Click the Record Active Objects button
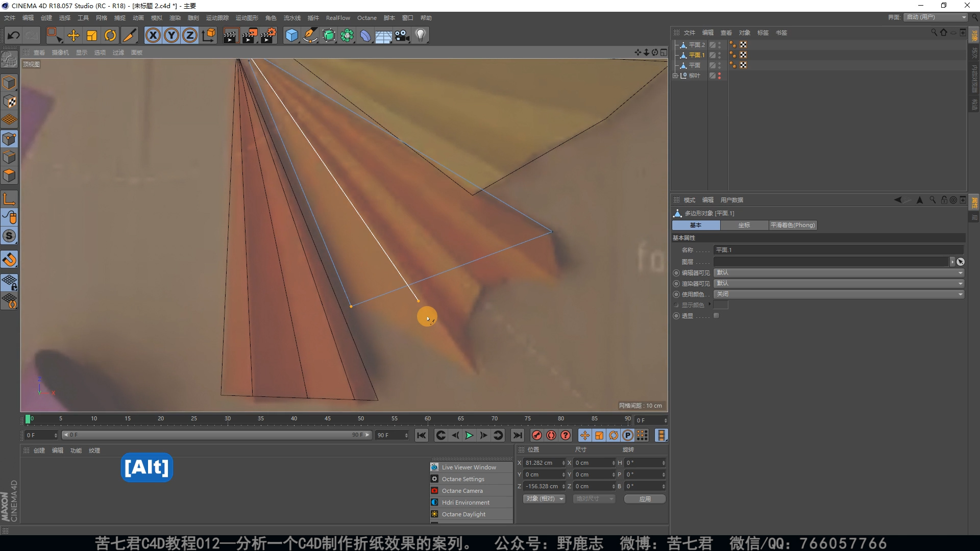This screenshot has width=980, height=551. [x=536, y=435]
